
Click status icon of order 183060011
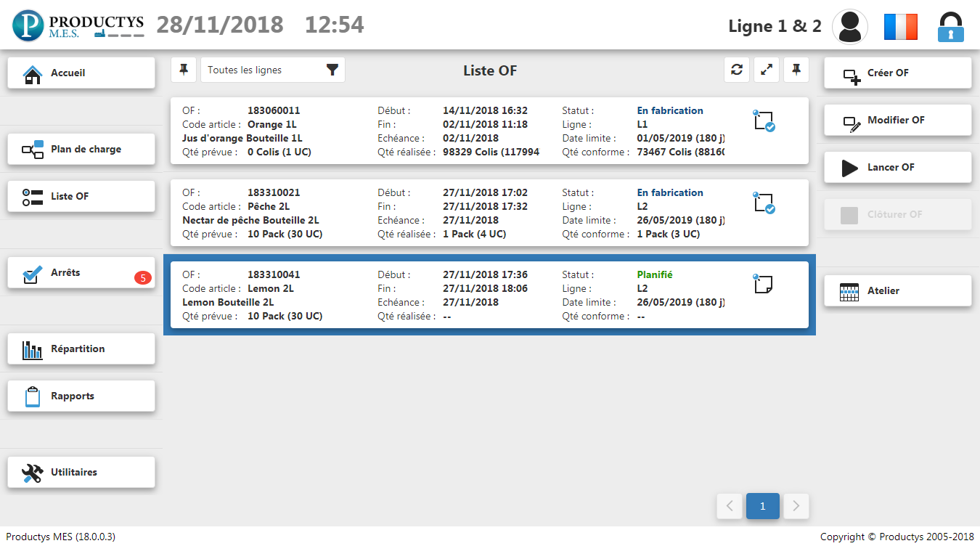click(764, 121)
